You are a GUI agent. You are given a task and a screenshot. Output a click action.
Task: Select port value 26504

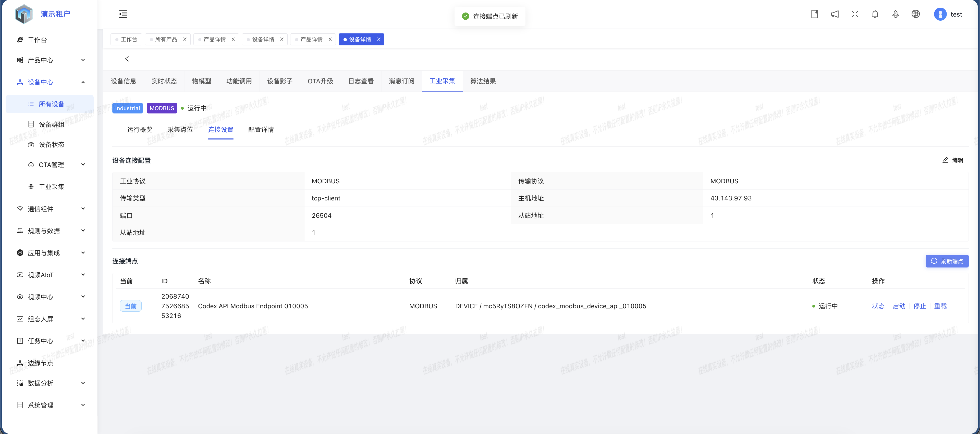pos(322,215)
